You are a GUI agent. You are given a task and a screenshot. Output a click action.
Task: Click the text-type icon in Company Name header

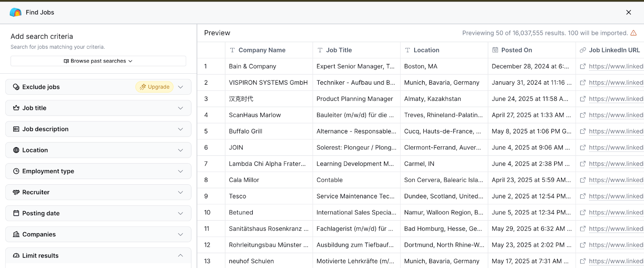(232, 50)
